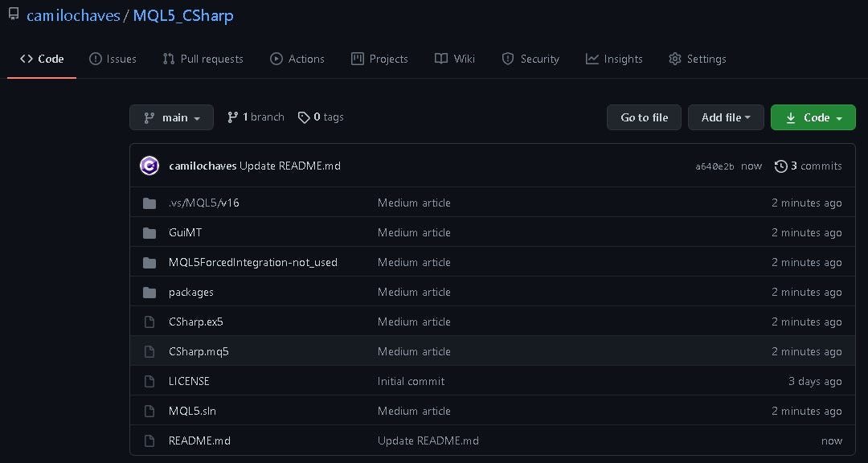Open the MQL5_CSharp repository link
Image resolution: width=868 pixels, height=463 pixels.
point(183,15)
